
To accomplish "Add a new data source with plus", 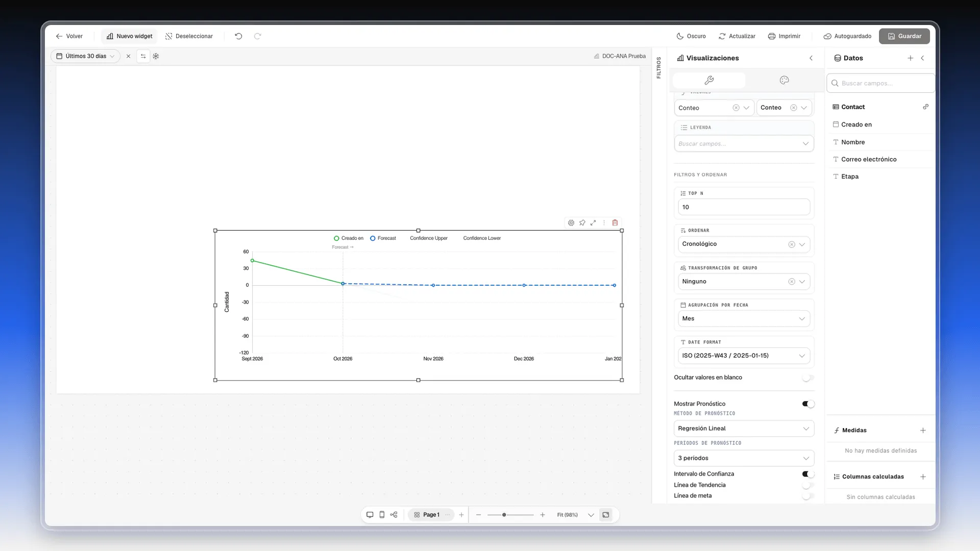I will pyautogui.click(x=911, y=58).
